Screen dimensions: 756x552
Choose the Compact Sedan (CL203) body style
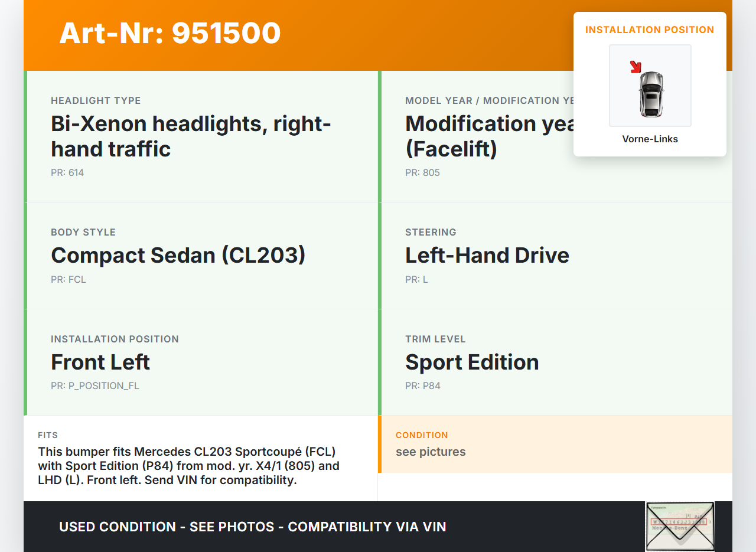tap(178, 255)
